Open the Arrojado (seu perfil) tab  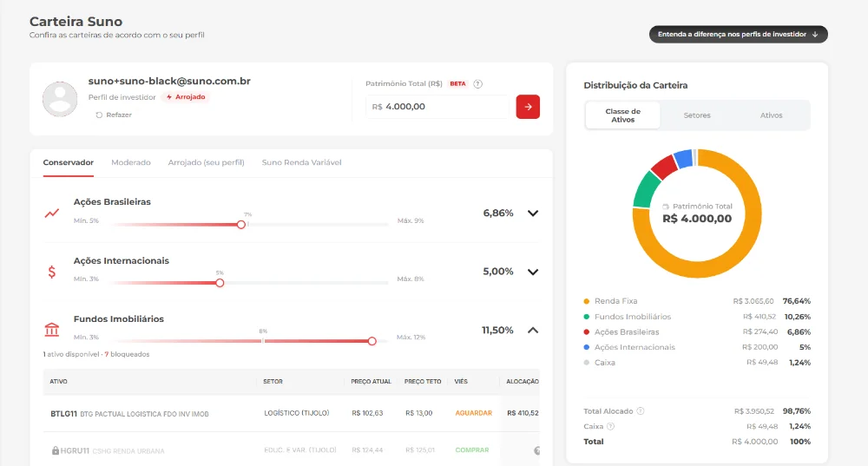coord(206,163)
